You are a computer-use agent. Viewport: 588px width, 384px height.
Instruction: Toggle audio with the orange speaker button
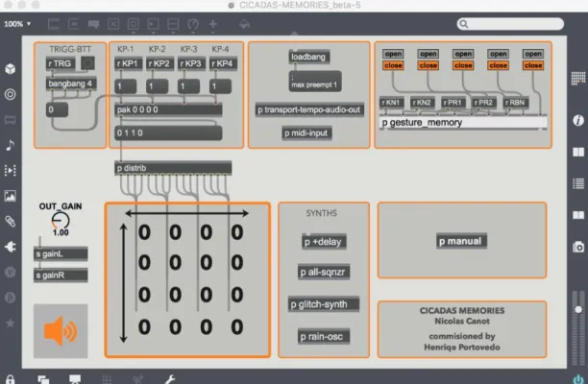click(x=61, y=331)
